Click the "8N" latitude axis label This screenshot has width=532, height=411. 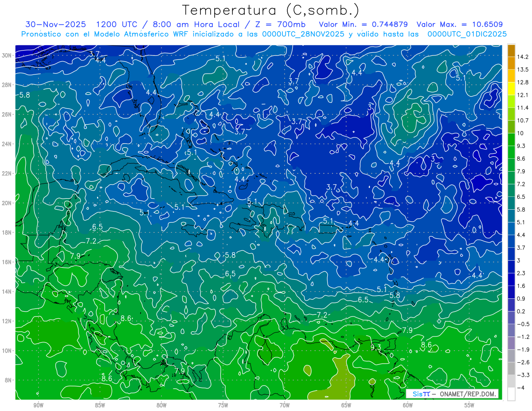[8, 380]
